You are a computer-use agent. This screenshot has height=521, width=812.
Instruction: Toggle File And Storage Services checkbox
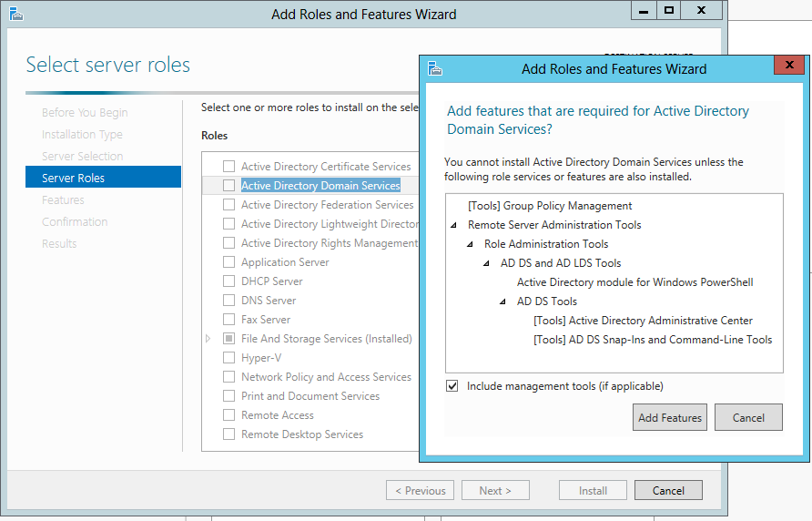tap(228, 339)
